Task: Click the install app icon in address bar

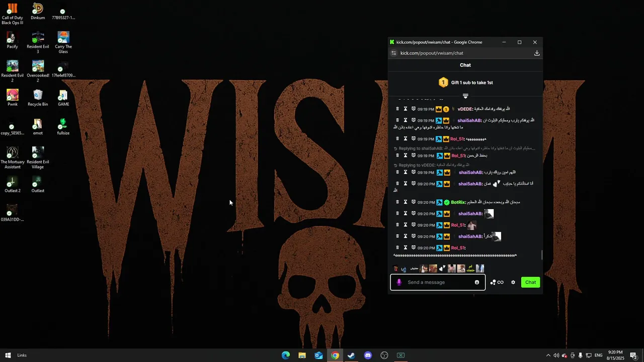Action: coord(537,53)
